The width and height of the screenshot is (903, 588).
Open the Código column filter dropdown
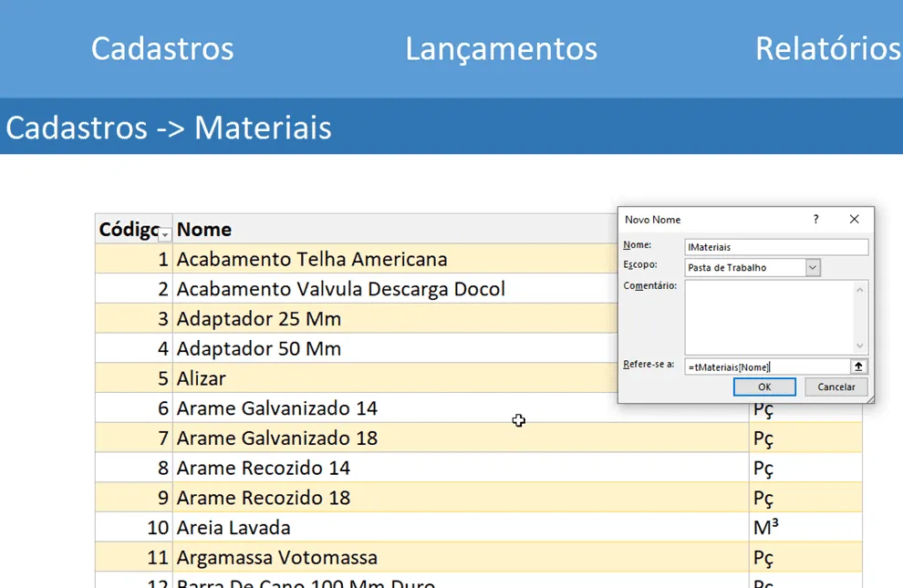(165, 234)
